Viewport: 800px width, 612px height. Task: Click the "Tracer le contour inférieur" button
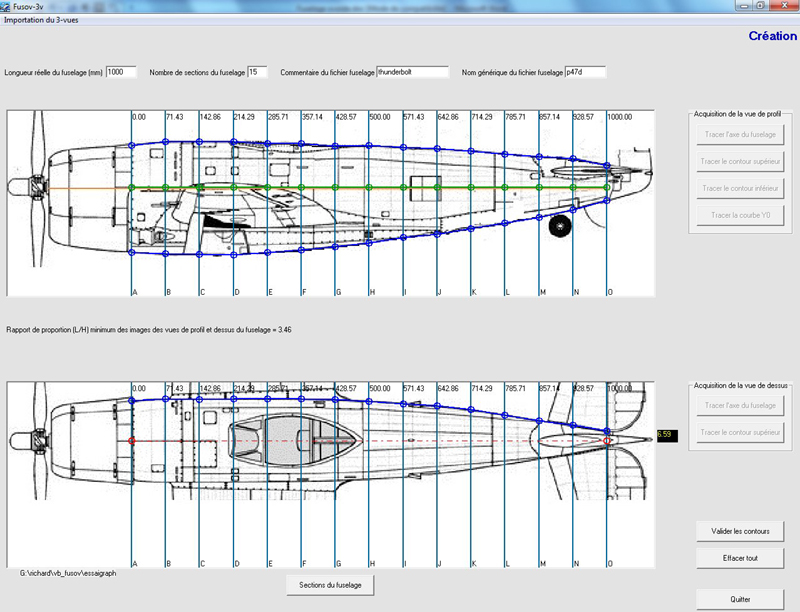click(x=740, y=189)
